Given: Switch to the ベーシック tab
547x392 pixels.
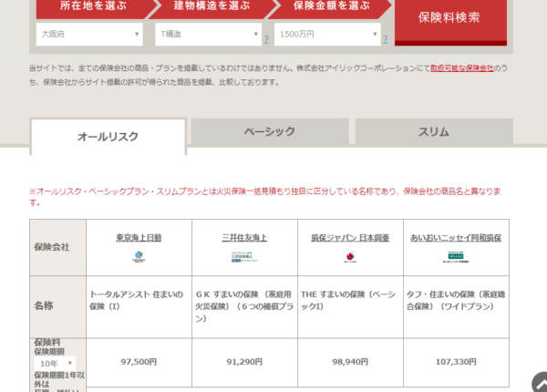Looking at the screenshot, I should pos(270,131).
